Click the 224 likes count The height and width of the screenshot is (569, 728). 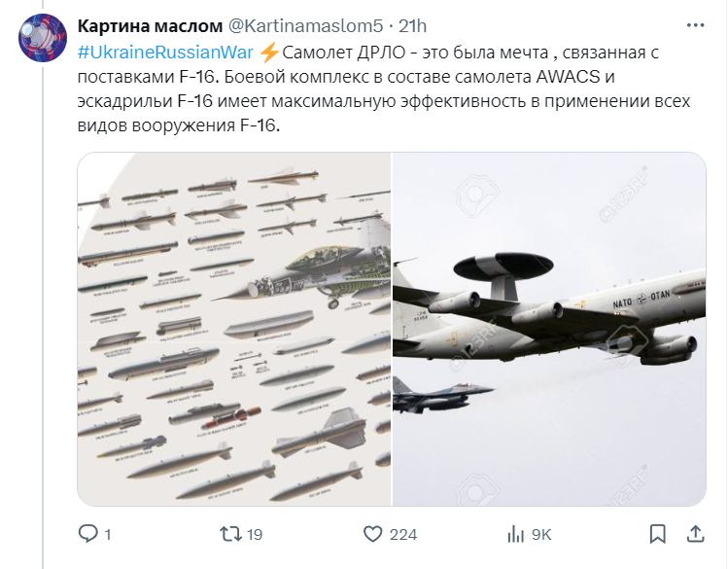pos(403,535)
